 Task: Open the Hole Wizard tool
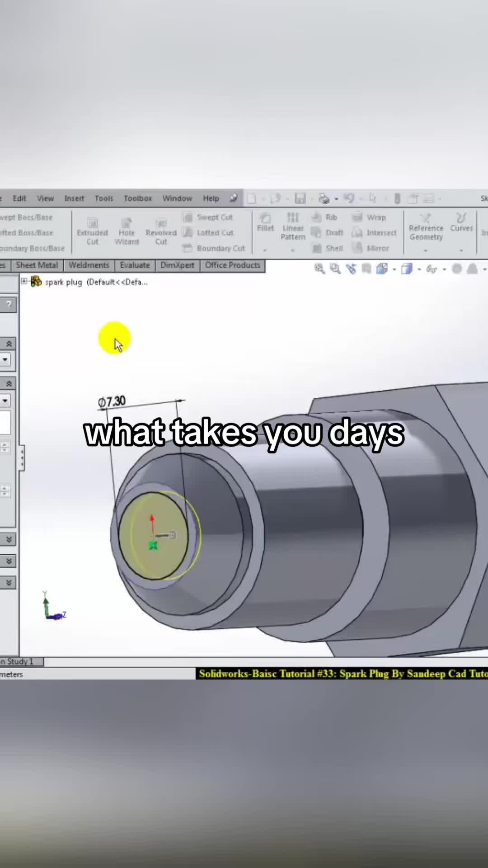(127, 231)
